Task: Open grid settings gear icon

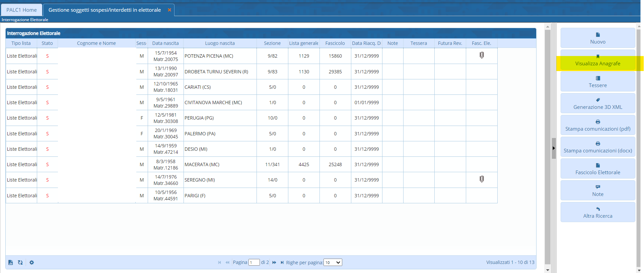Action: pyautogui.click(x=31, y=263)
